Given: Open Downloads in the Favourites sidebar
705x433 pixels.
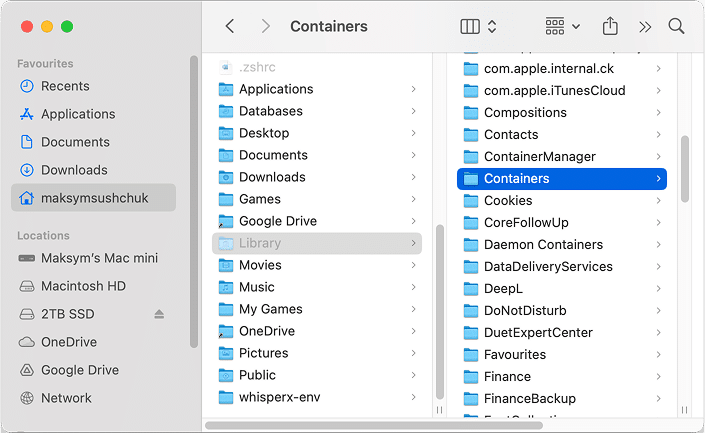Looking at the screenshot, I should [x=94, y=170].
